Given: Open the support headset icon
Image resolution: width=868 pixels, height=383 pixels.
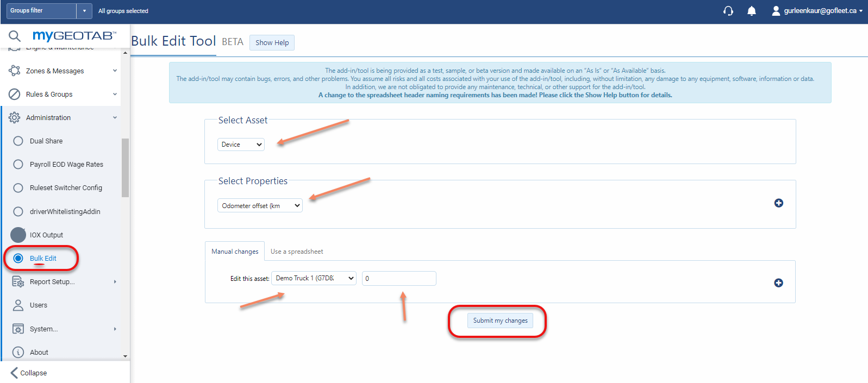Looking at the screenshot, I should coord(728,11).
